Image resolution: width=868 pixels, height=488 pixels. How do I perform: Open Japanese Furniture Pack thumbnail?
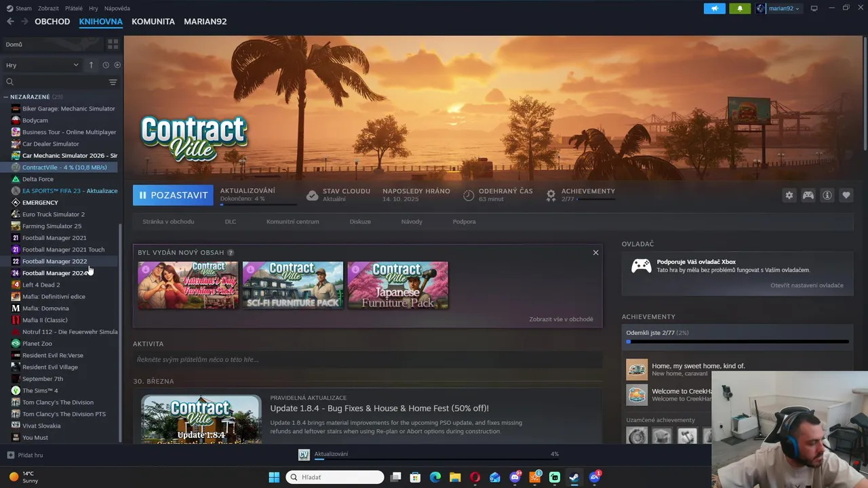398,285
